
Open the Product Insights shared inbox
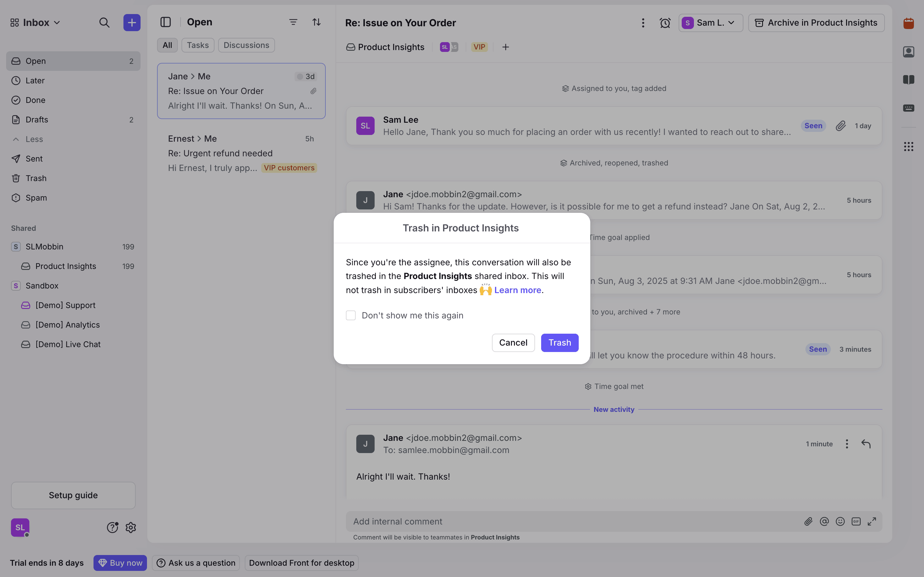click(66, 266)
